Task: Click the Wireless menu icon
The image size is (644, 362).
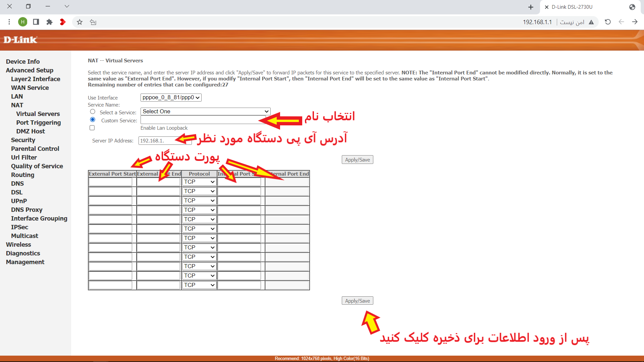Action: pyautogui.click(x=18, y=244)
